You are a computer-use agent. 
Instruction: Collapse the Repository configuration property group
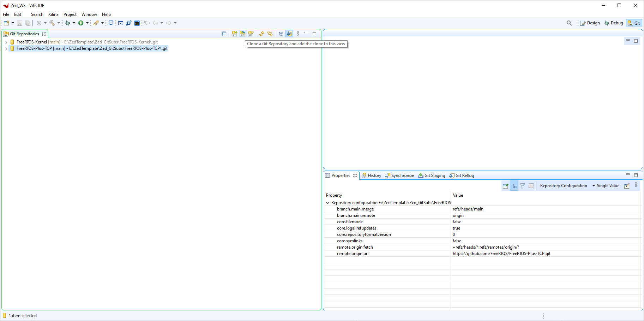(328, 203)
